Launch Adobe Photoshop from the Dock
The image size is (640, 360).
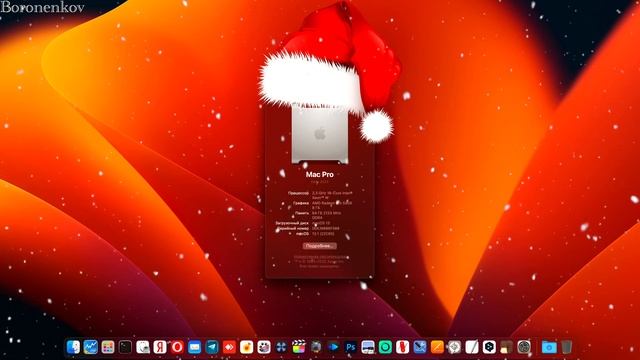click(351, 347)
